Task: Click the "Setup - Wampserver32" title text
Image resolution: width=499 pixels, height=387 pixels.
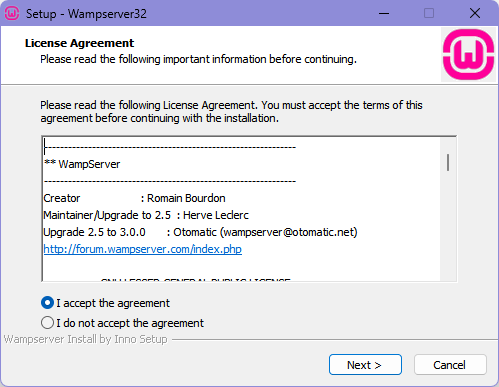Action: (x=86, y=14)
